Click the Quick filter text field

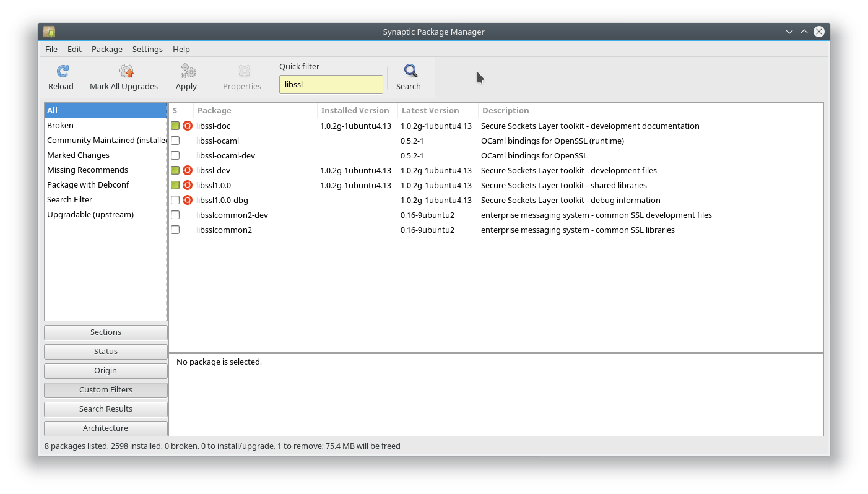(x=331, y=85)
